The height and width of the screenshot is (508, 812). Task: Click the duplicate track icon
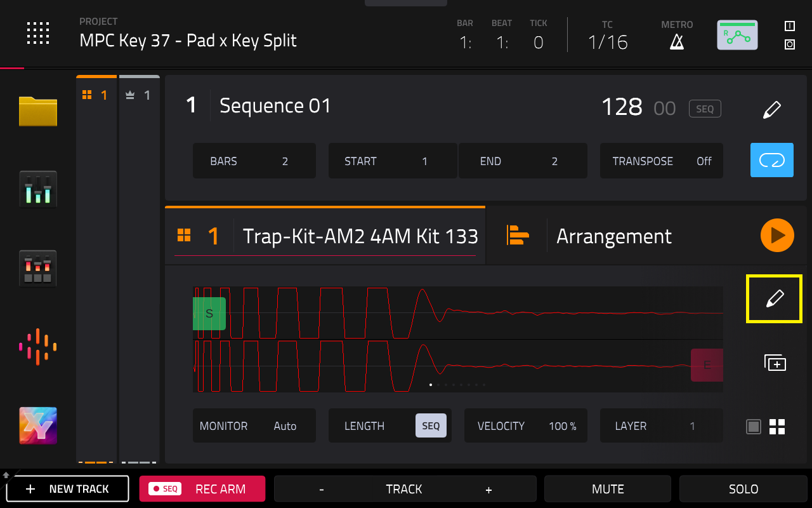[x=775, y=363]
